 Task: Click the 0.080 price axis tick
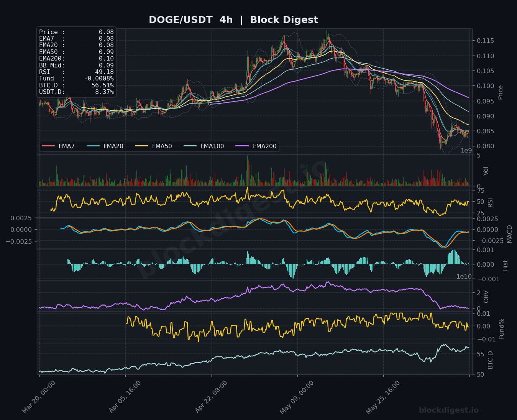pyautogui.click(x=485, y=146)
